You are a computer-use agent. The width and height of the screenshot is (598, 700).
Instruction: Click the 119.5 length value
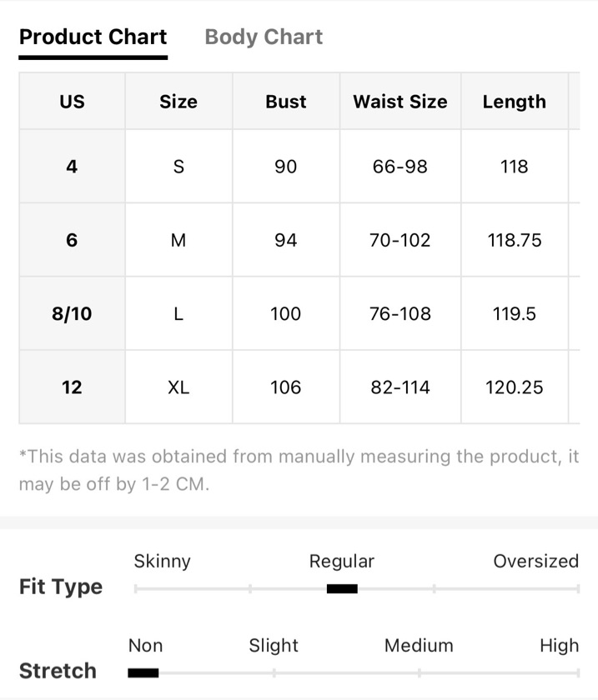(515, 313)
